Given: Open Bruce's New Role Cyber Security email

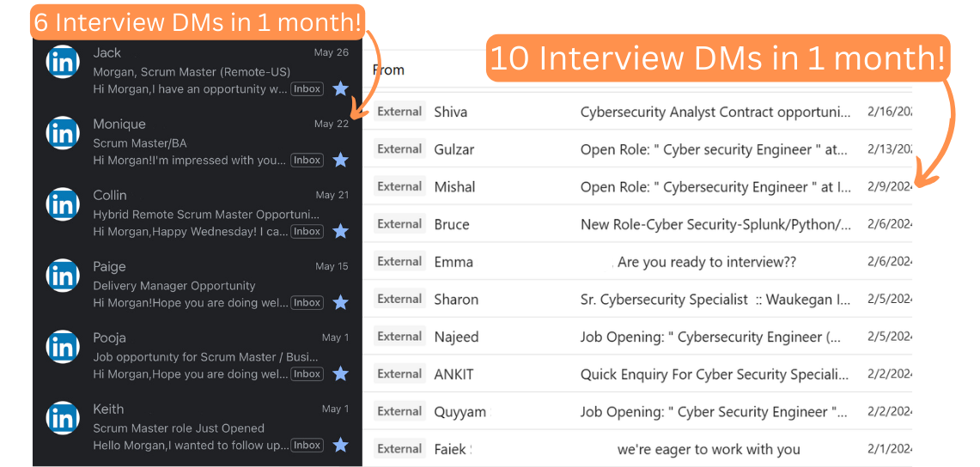Looking at the screenshot, I should pyautogui.click(x=715, y=225).
